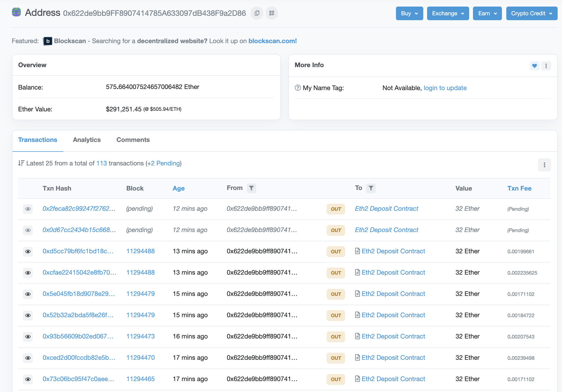Screen dimensions: 562x392
Task: Expand the Exchange dropdown
Action: 448,13
